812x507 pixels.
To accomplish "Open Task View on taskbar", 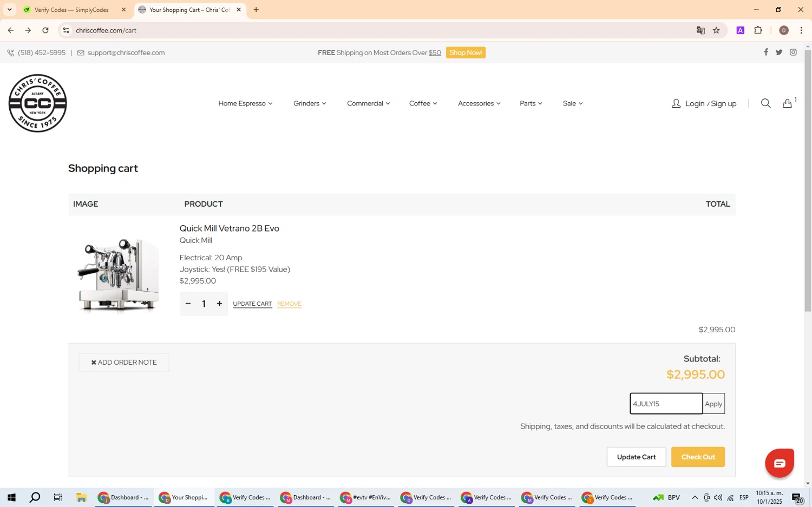I will click(58, 497).
